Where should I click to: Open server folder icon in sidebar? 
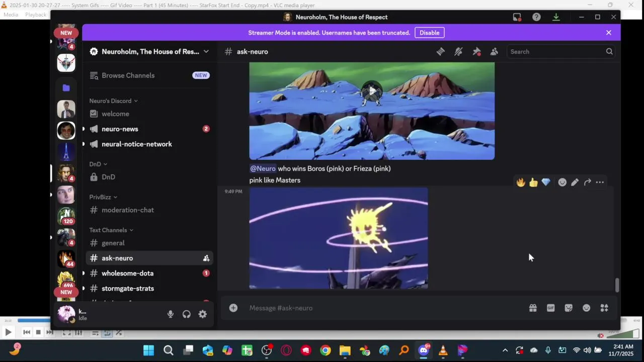[x=66, y=87]
